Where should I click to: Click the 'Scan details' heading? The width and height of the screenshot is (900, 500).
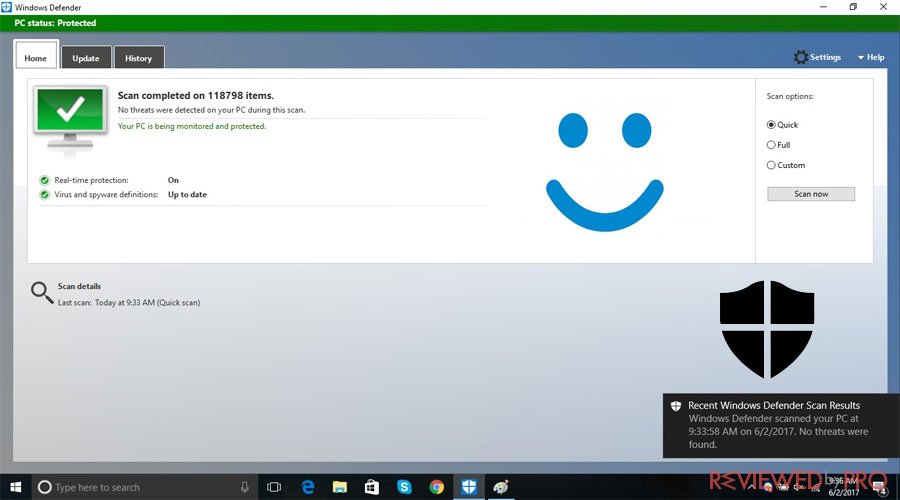(x=79, y=286)
